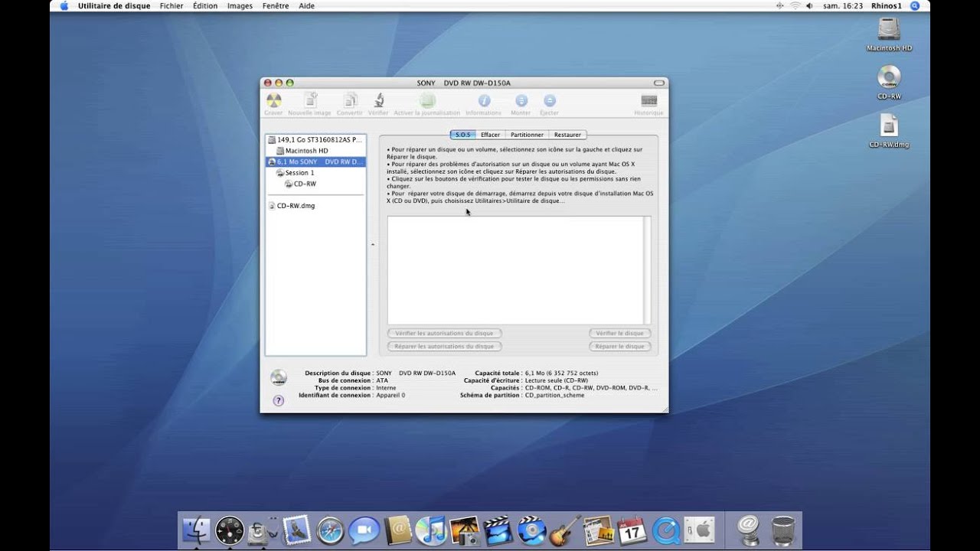Click the Wi-Fi status icon in the menu bar
The height and width of the screenshot is (551, 980).
[x=795, y=5]
